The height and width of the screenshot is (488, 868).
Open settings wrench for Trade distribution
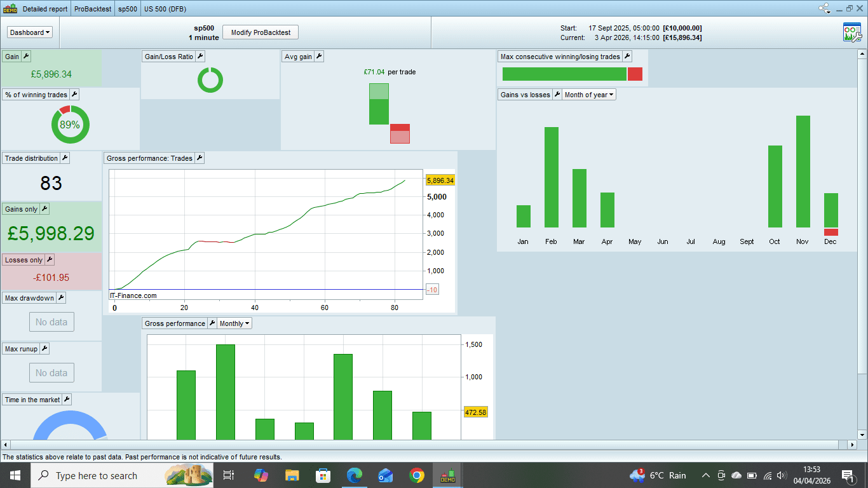coord(65,158)
